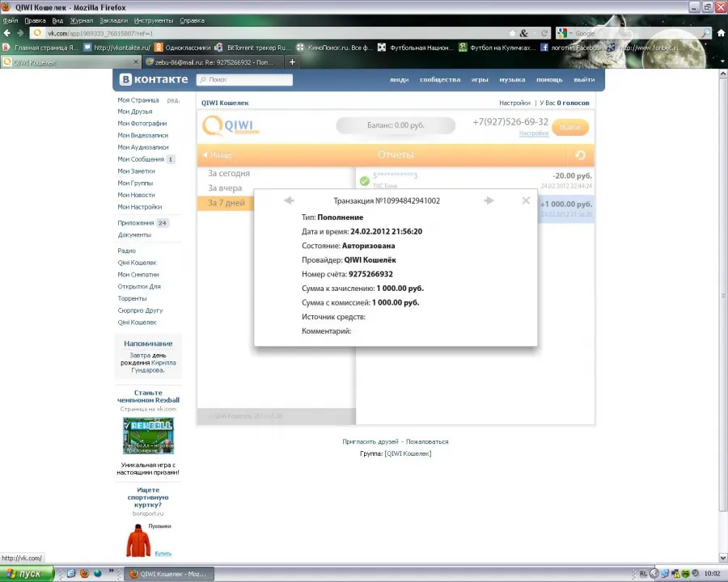The image size is (728, 582).
Task: Open the пуск Start menu
Action: coord(27,574)
